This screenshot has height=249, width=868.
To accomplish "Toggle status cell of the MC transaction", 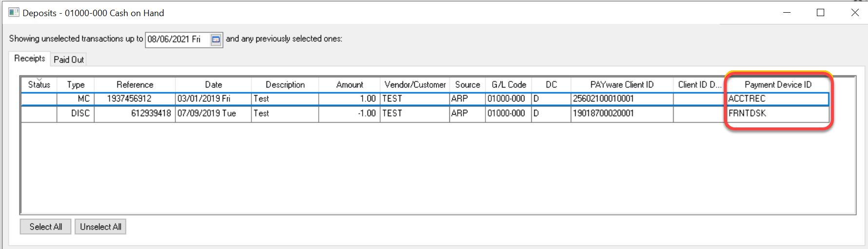I will coord(39,99).
